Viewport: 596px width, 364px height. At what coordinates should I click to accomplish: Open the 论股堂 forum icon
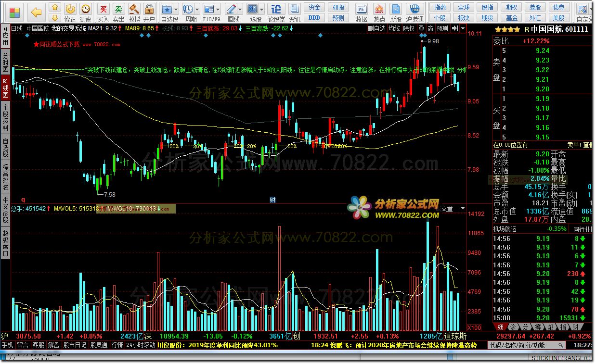pos(276,13)
